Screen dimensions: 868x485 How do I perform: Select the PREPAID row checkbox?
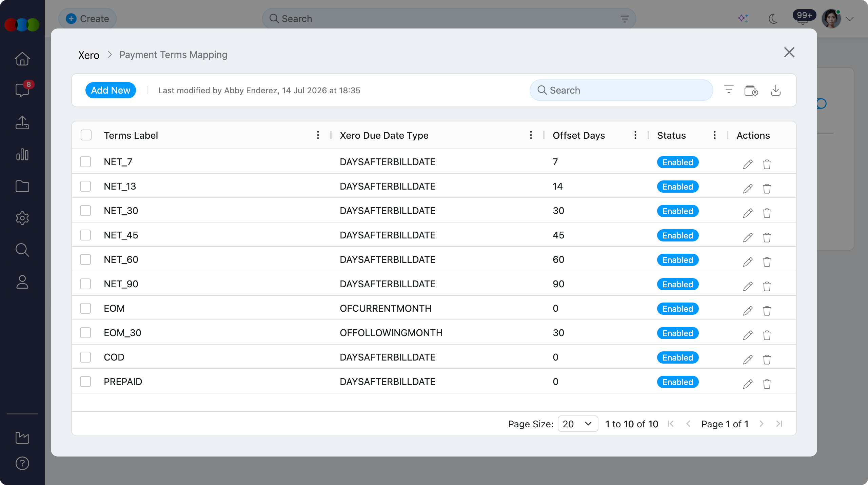click(x=85, y=382)
